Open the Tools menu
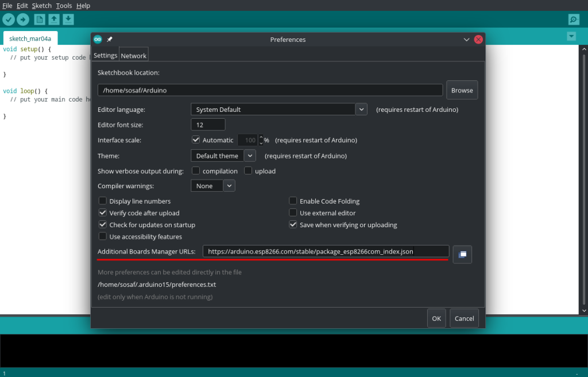This screenshot has height=377, width=588. (x=64, y=6)
